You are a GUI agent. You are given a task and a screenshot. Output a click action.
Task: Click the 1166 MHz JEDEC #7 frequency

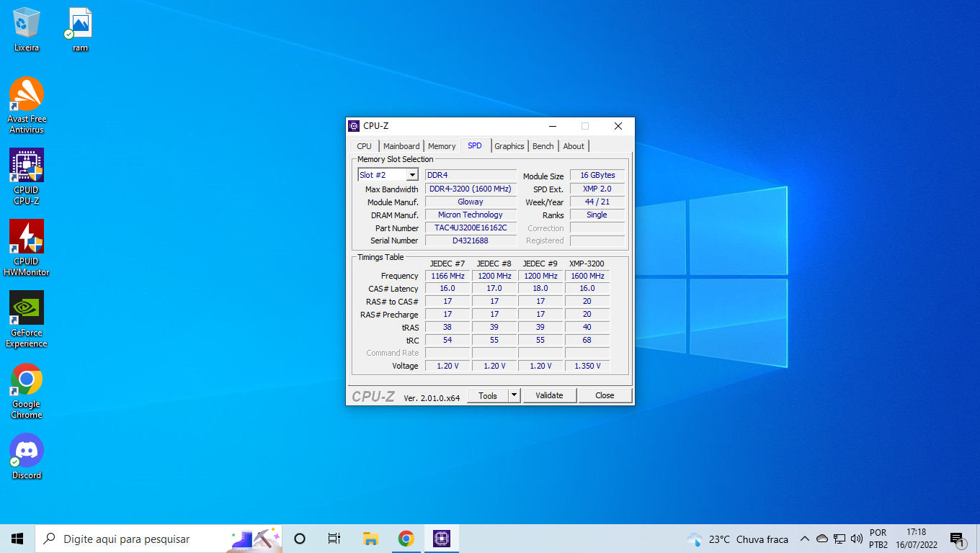[447, 276]
